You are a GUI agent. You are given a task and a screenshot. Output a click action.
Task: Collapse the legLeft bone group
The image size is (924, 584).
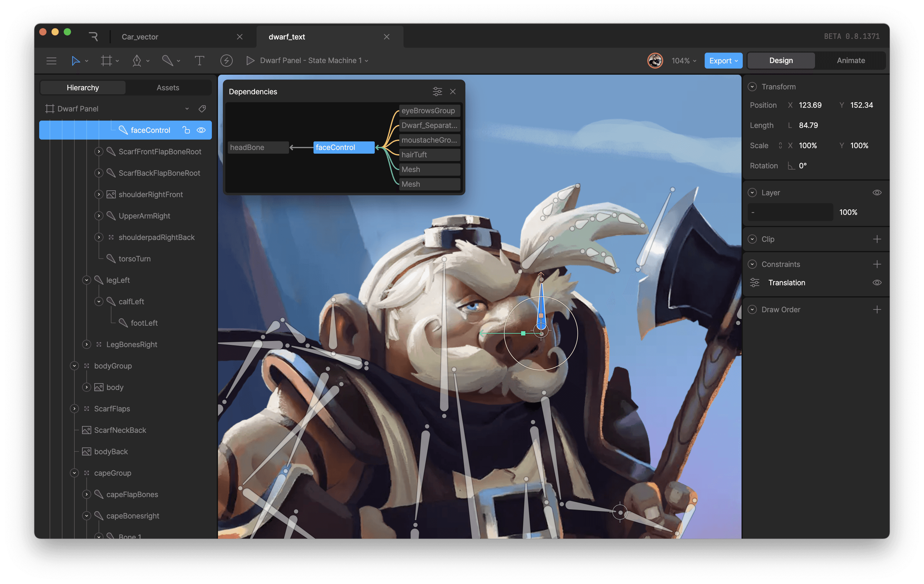[87, 280]
